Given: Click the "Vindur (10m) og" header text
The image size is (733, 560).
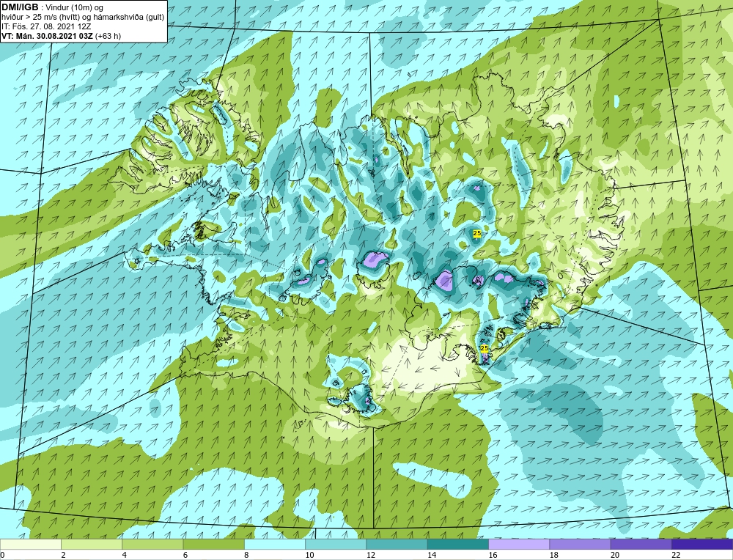Looking at the screenshot, I should pos(75,7).
